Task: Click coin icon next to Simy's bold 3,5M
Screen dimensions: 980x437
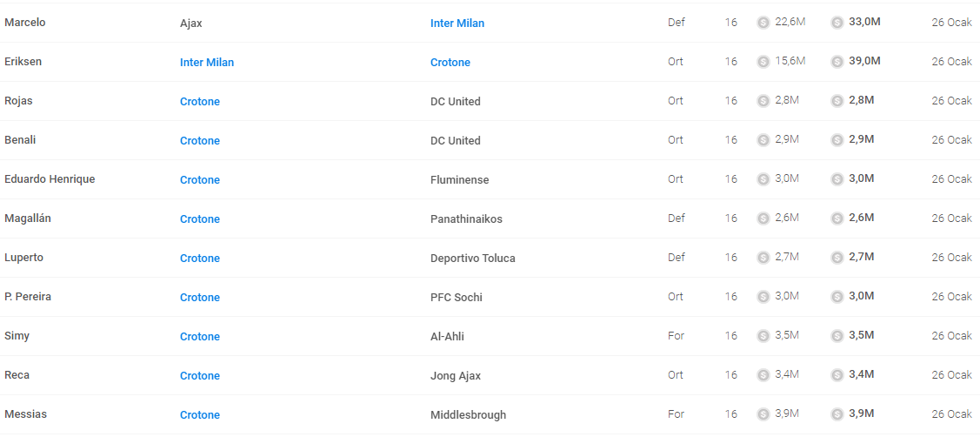Action: (837, 336)
